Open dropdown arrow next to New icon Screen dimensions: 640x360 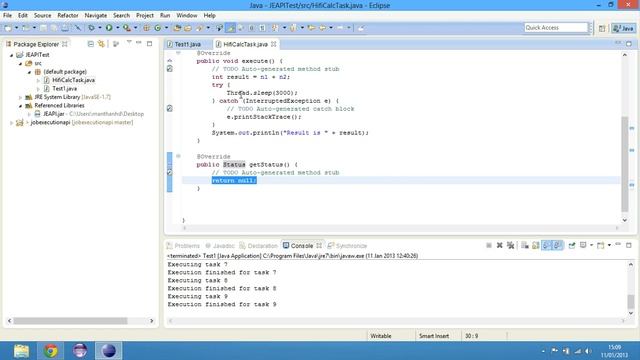[x=16, y=28]
